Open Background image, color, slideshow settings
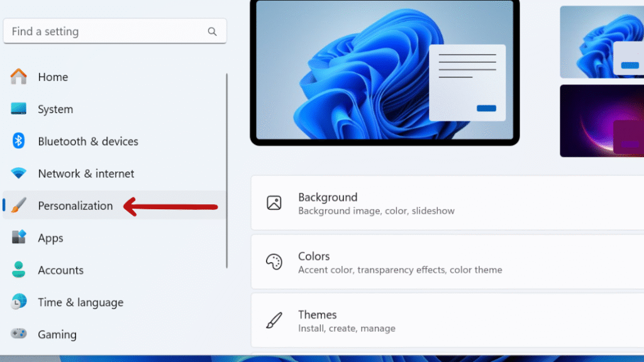 click(x=447, y=203)
